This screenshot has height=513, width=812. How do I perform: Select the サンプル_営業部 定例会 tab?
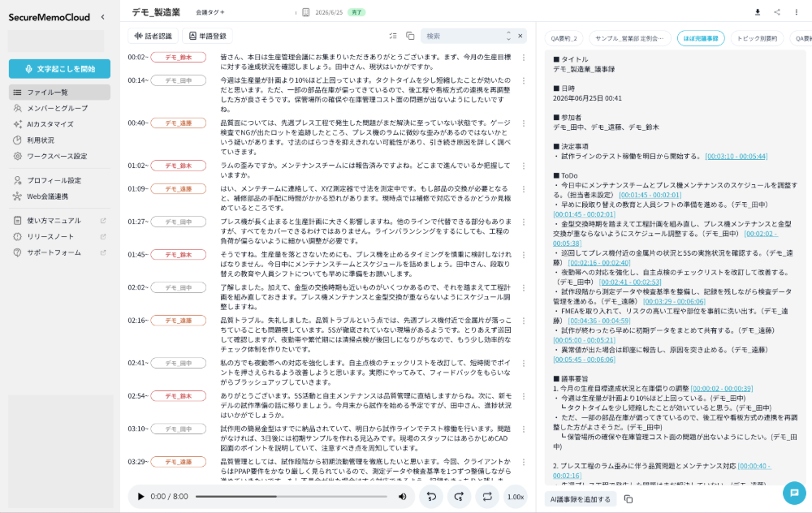(x=629, y=38)
